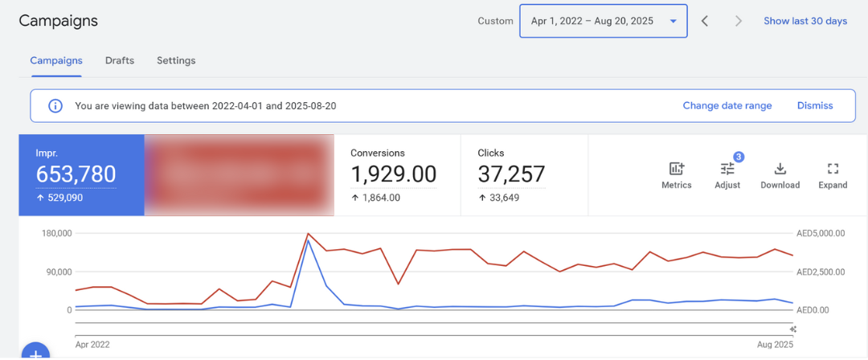Open the date range dropdown
Viewport: 868px width, 360px height.
604,21
